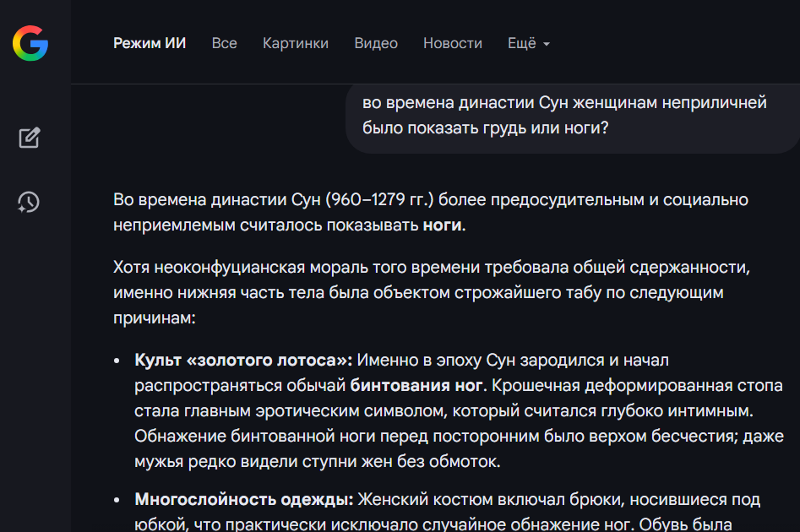The width and height of the screenshot is (800, 532).
Task: Click the user question bubble about династии Сун
Action: 564,116
